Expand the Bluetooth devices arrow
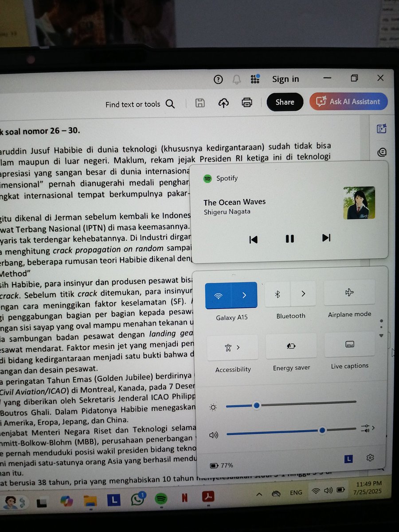 point(303,293)
